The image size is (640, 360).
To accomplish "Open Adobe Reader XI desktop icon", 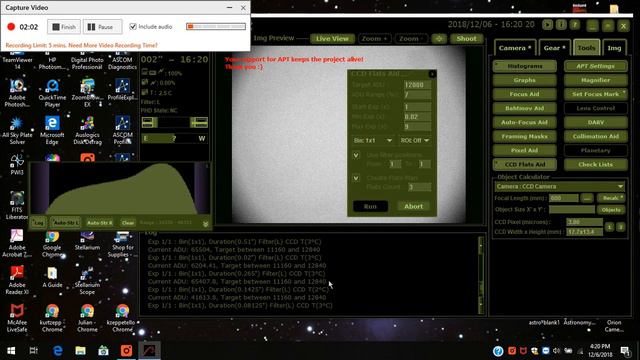I will pos(17,280).
